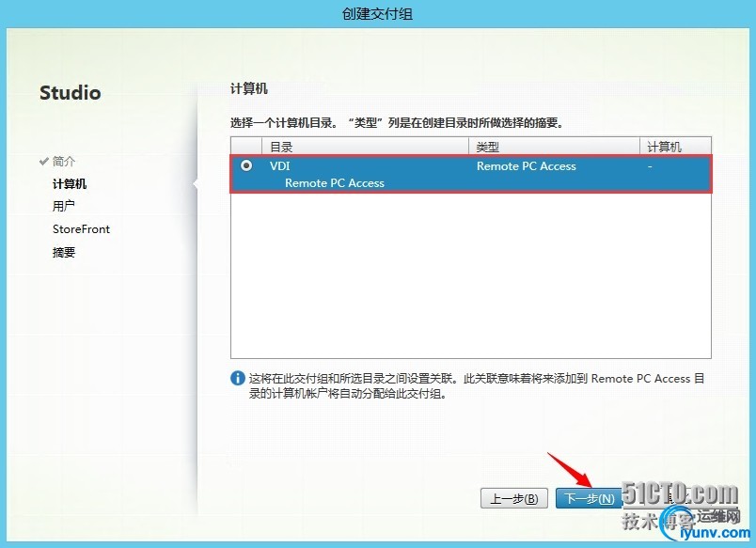
Task: Sort by the 目录 column header
Action: (x=365, y=147)
